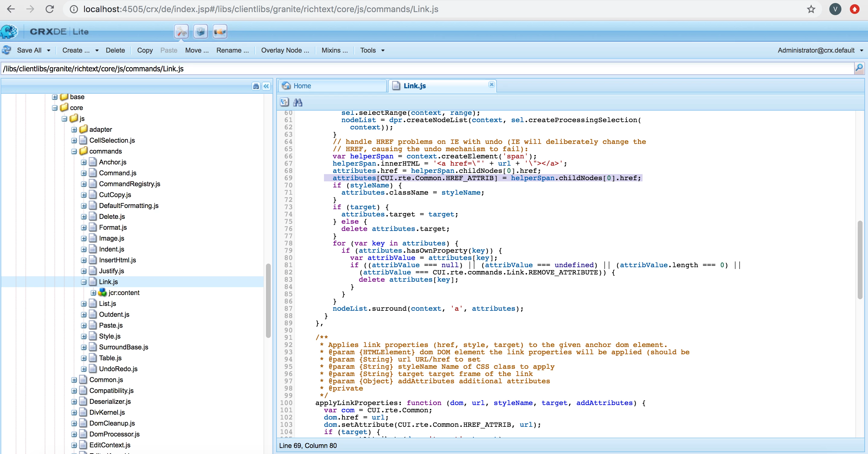Open the CRXDE Lite wrench tools icon
The image size is (868, 454).
coord(181,32)
